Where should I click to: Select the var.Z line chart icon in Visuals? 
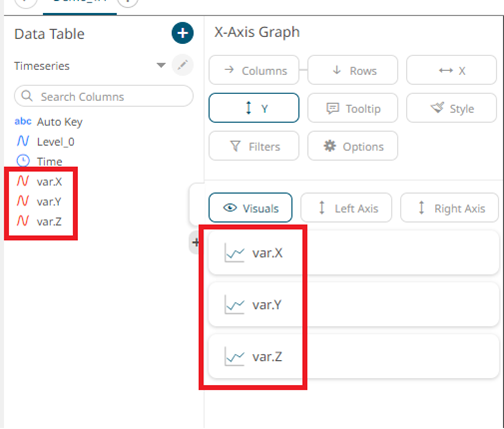(x=234, y=356)
